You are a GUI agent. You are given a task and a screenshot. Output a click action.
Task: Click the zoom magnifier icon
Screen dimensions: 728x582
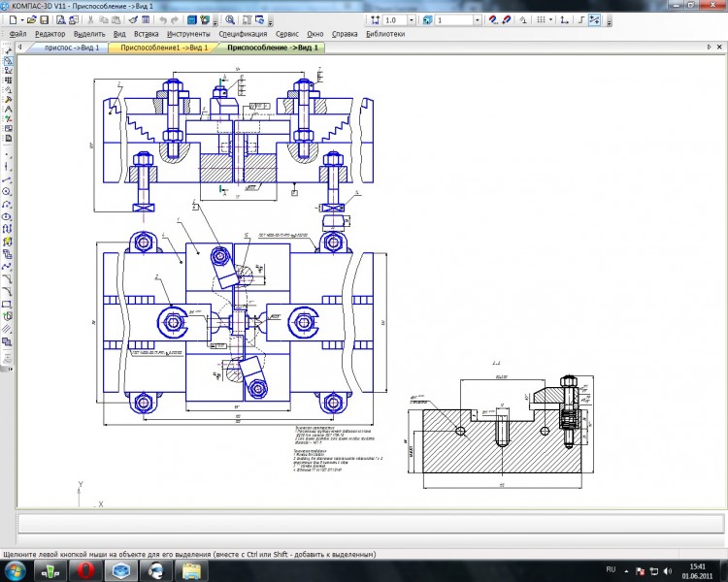230,20
